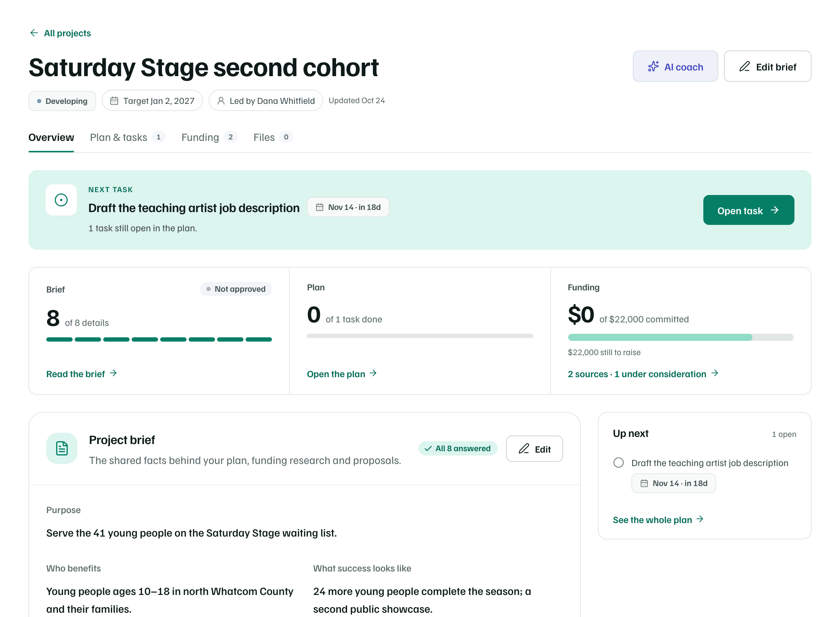Click the Read the brief link
This screenshot has width=840, height=617.
click(x=82, y=374)
